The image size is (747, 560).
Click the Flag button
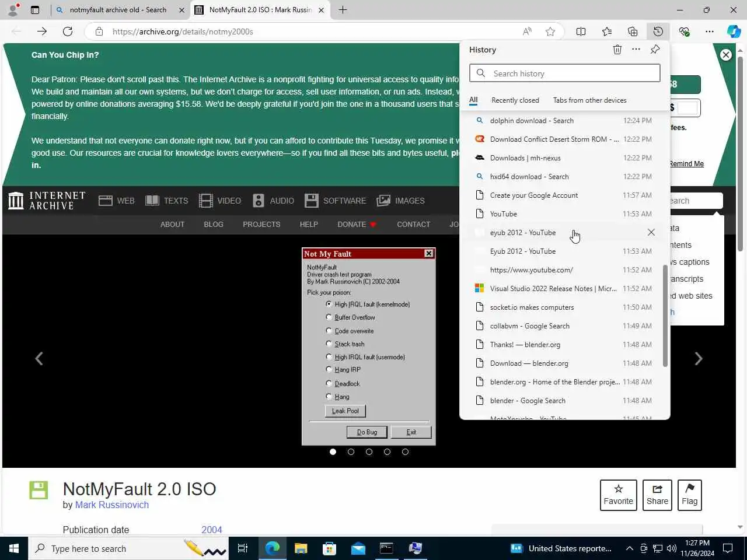(x=689, y=495)
